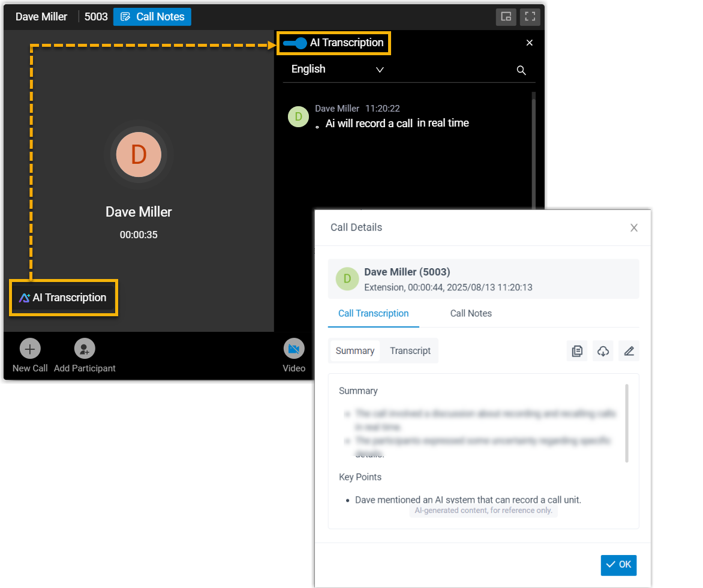Switch to the Call Notes tab
703x588 pixels.
(x=471, y=313)
